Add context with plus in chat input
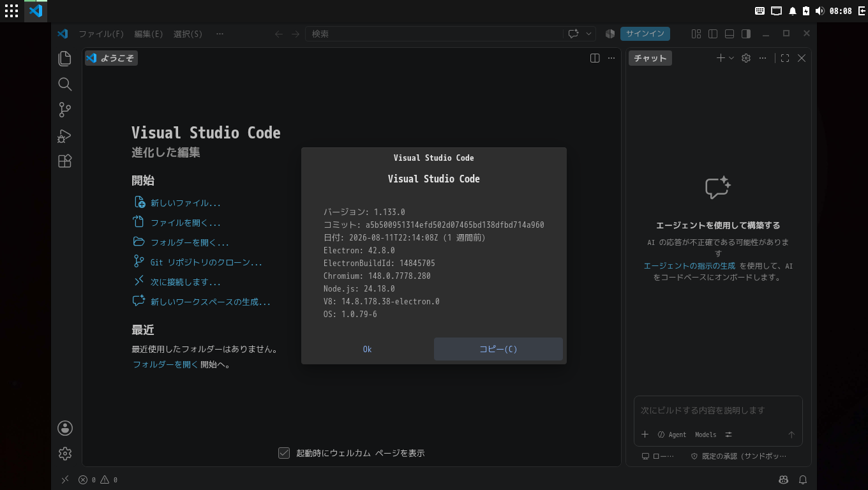868x490 pixels. (645, 434)
